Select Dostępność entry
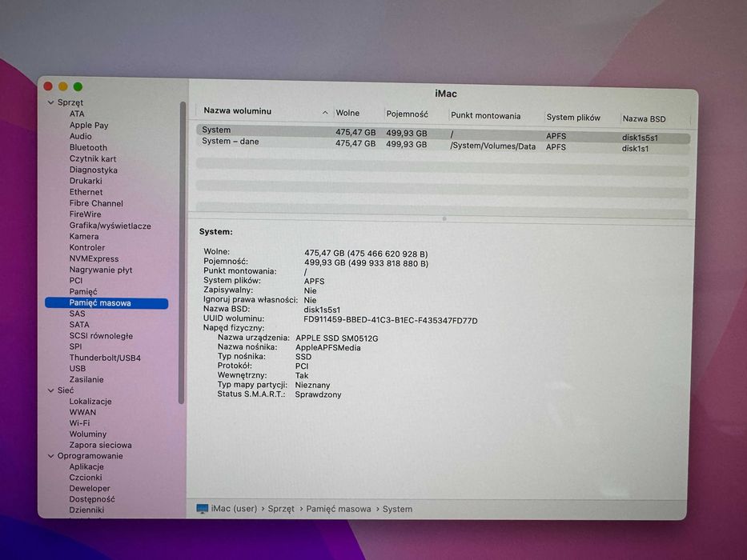 (92, 499)
